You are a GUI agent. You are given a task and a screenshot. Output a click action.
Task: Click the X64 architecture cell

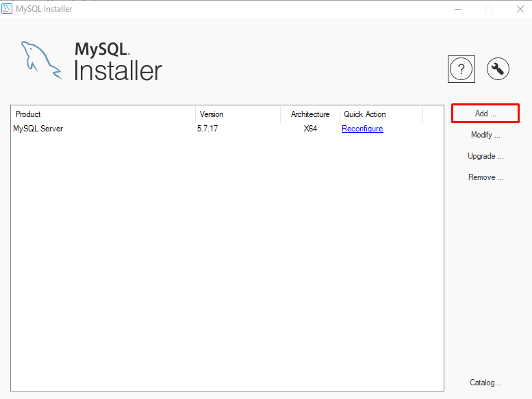[310, 129]
